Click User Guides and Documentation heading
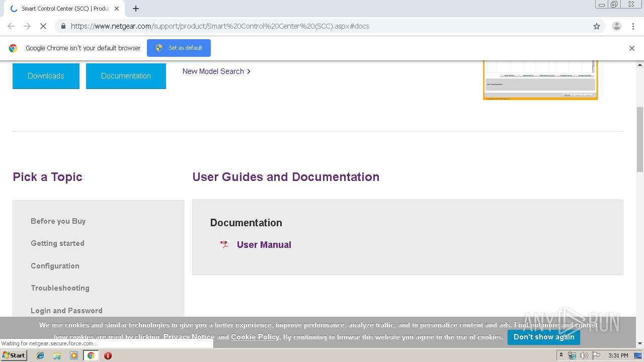 286,177
